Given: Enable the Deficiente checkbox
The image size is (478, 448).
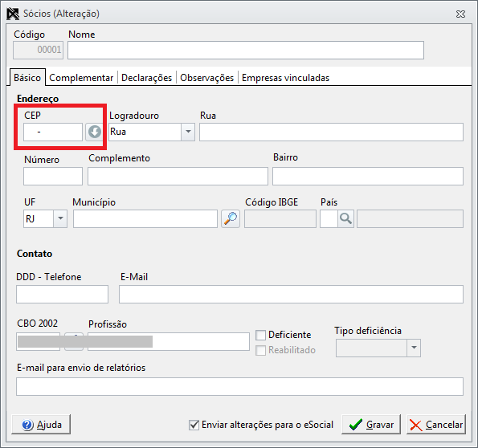Looking at the screenshot, I should (x=260, y=335).
